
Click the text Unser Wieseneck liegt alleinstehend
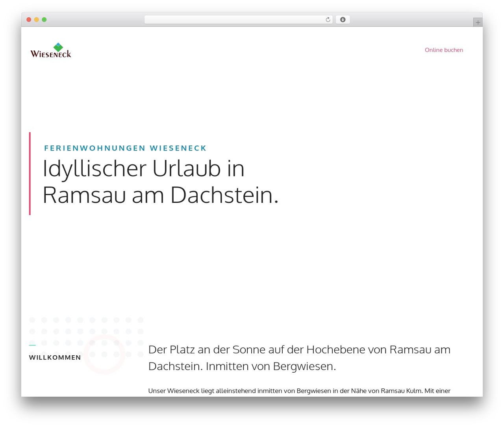point(299,391)
